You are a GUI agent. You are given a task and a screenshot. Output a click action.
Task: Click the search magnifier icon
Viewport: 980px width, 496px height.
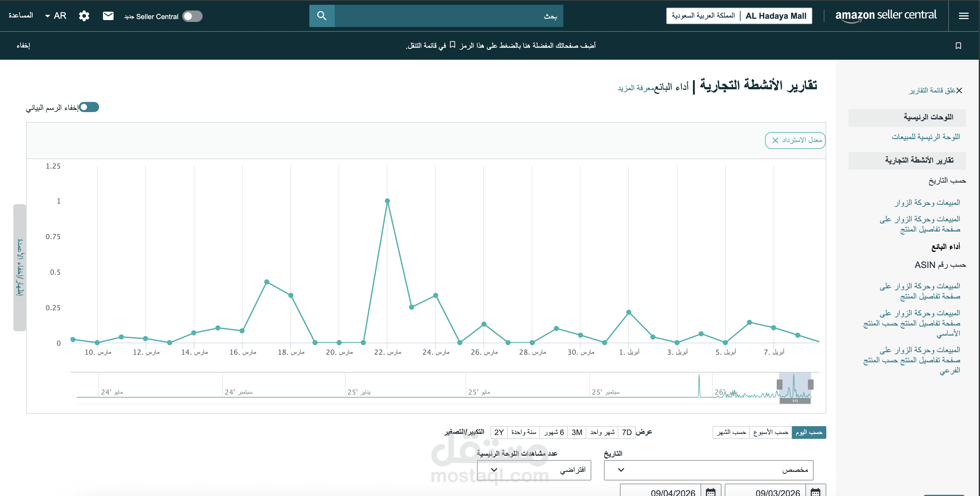[x=321, y=16]
